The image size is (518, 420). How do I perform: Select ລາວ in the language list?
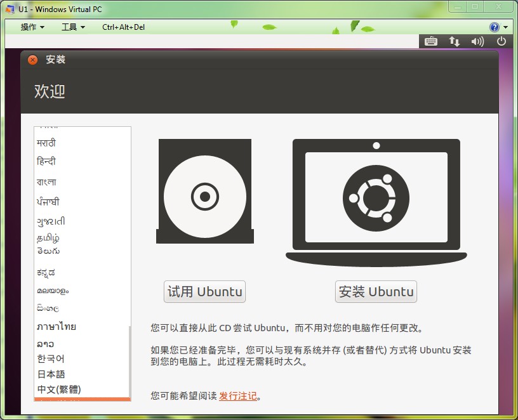pos(81,344)
